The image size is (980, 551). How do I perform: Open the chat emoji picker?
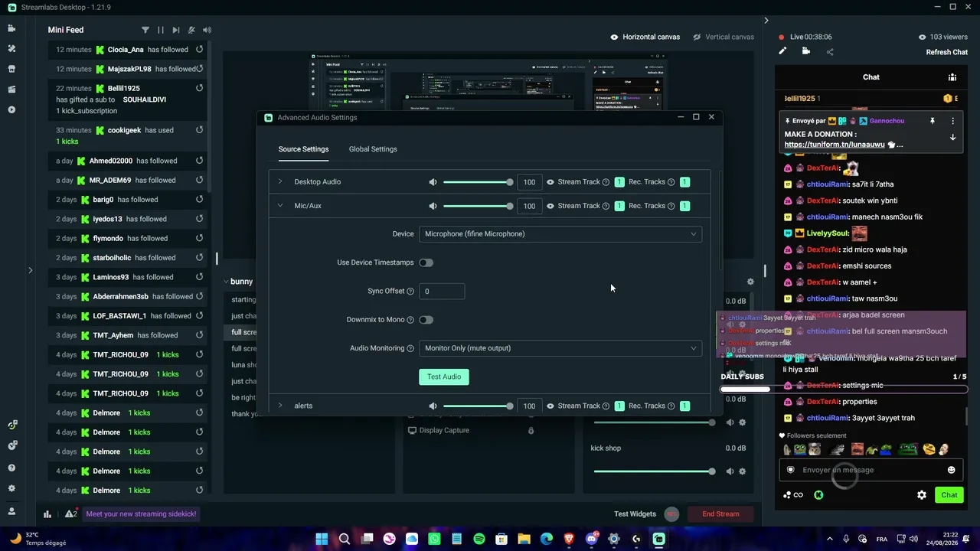pyautogui.click(x=952, y=470)
